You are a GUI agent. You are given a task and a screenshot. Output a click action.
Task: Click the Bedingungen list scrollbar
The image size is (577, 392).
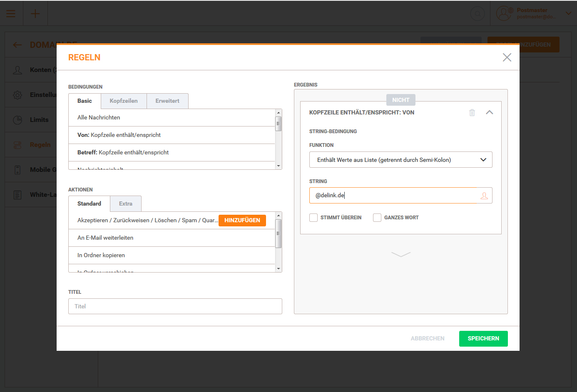point(279,139)
